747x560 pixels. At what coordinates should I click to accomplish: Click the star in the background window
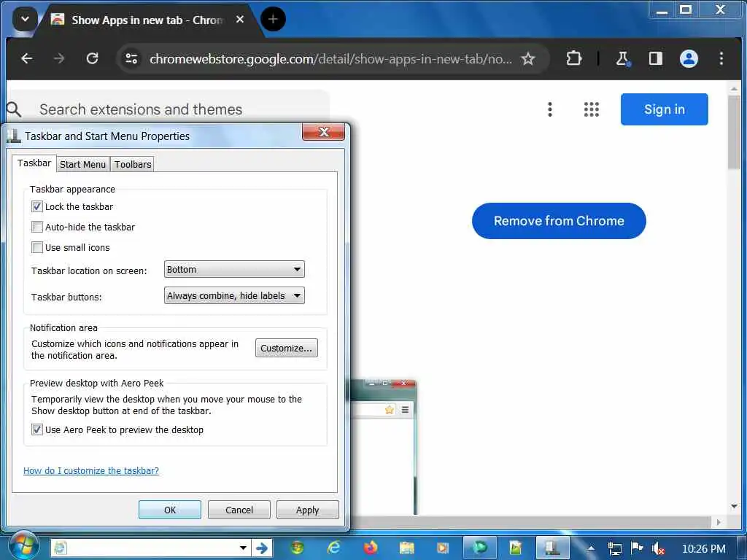coord(390,410)
